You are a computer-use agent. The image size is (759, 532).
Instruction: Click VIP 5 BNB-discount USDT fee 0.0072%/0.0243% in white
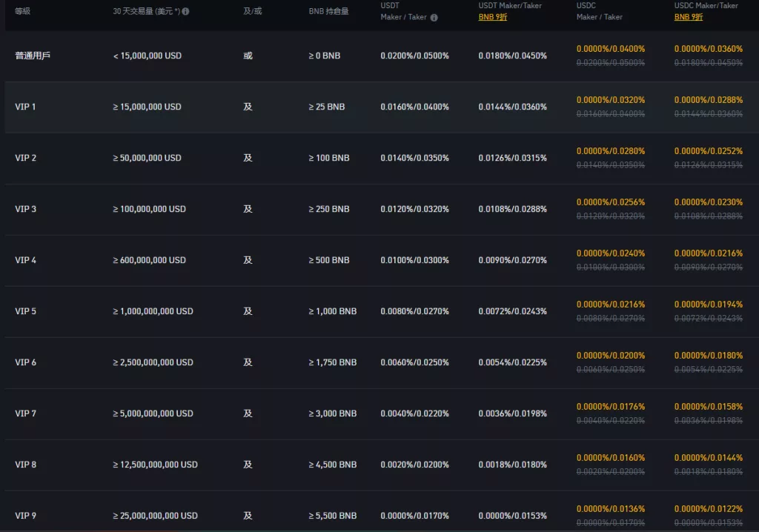coord(513,311)
